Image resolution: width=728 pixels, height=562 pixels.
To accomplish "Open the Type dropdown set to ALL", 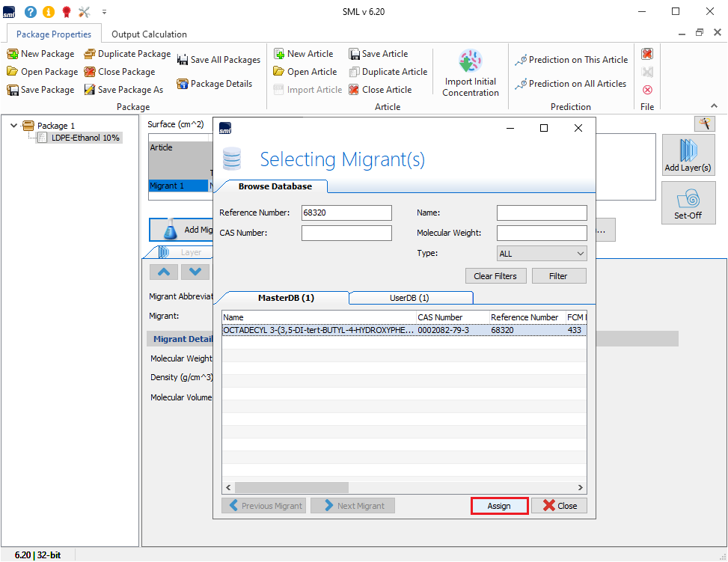I will [542, 254].
